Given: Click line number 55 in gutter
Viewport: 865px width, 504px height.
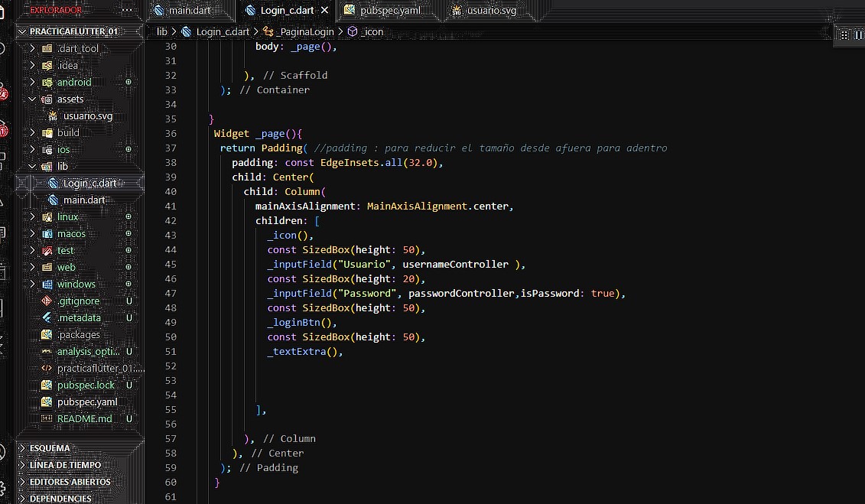Looking at the screenshot, I should [x=171, y=410].
